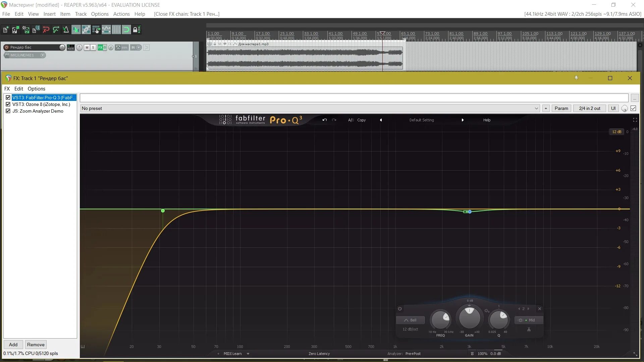Image resolution: width=644 pixels, height=362 pixels.
Task: Toggle auto-crossfade toolbar icon
Action: 76,30
